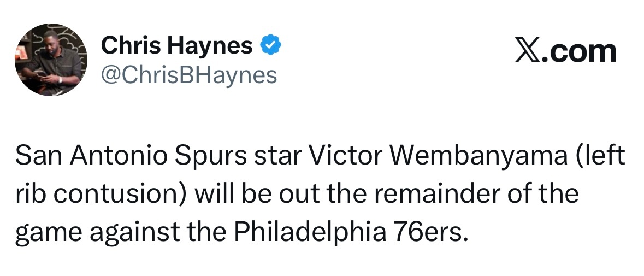644x276 pixels.
Task: Click the word "remainder" in tweet
Action: (433, 195)
